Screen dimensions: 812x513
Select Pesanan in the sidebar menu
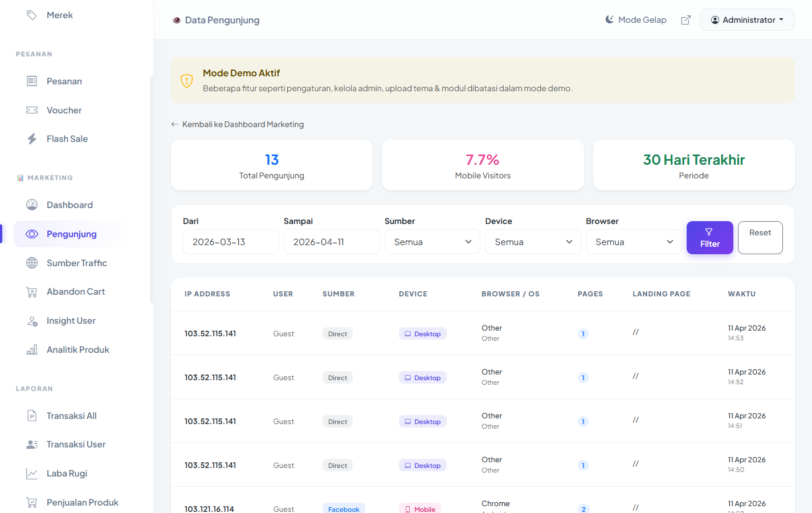[64, 81]
